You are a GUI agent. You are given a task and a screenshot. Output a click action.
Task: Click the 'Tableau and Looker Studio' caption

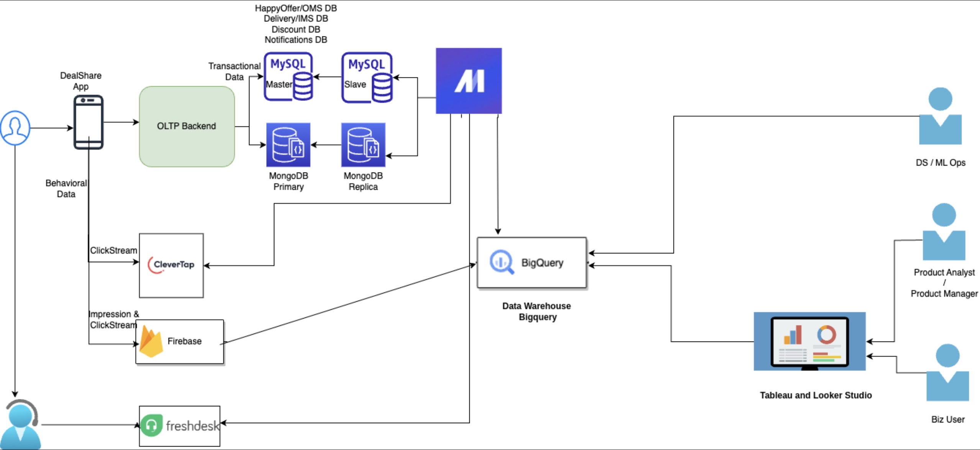(816, 395)
